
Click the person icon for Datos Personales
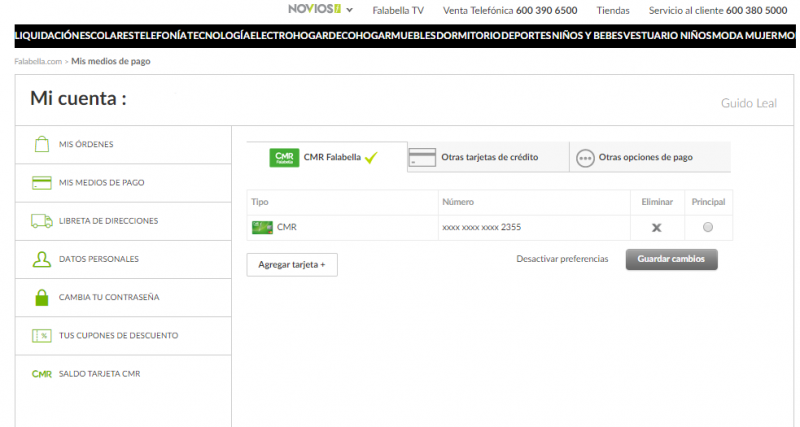pos(41,259)
